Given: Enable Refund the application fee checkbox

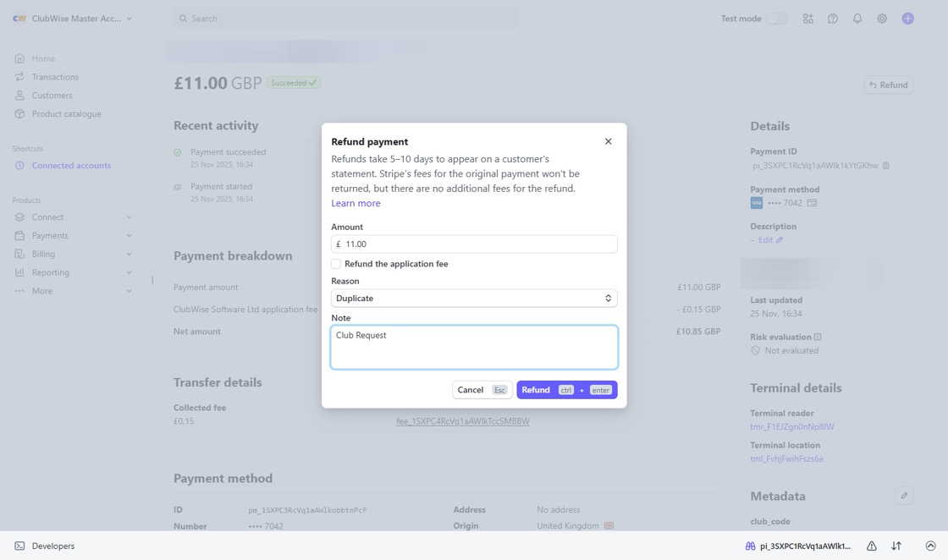Looking at the screenshot, I should [335, 264].
